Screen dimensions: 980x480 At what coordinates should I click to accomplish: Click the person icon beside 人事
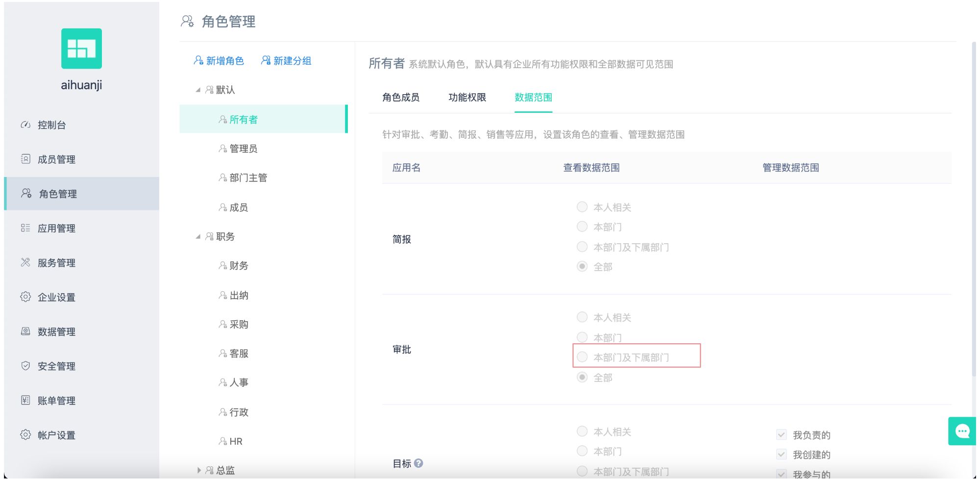click(223, 382)
